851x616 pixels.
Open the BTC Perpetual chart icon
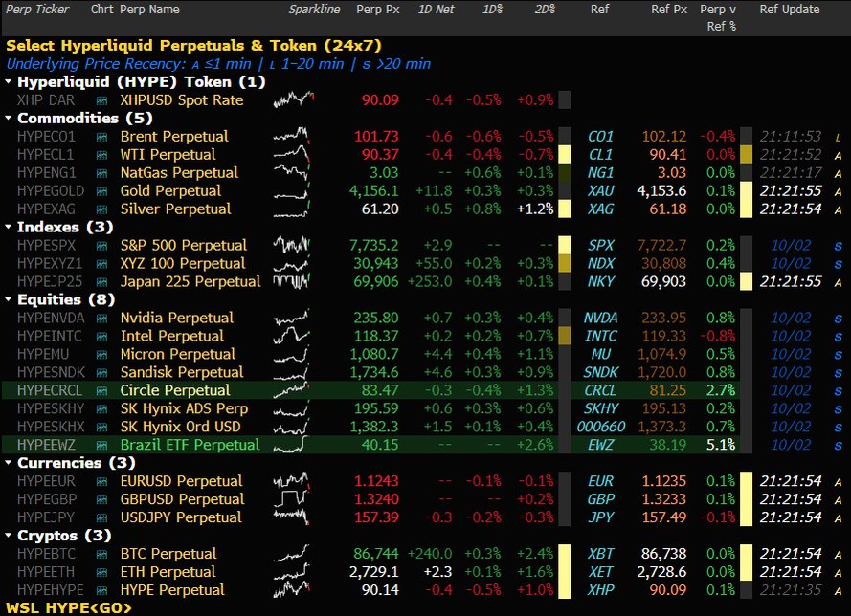point(101,554)
